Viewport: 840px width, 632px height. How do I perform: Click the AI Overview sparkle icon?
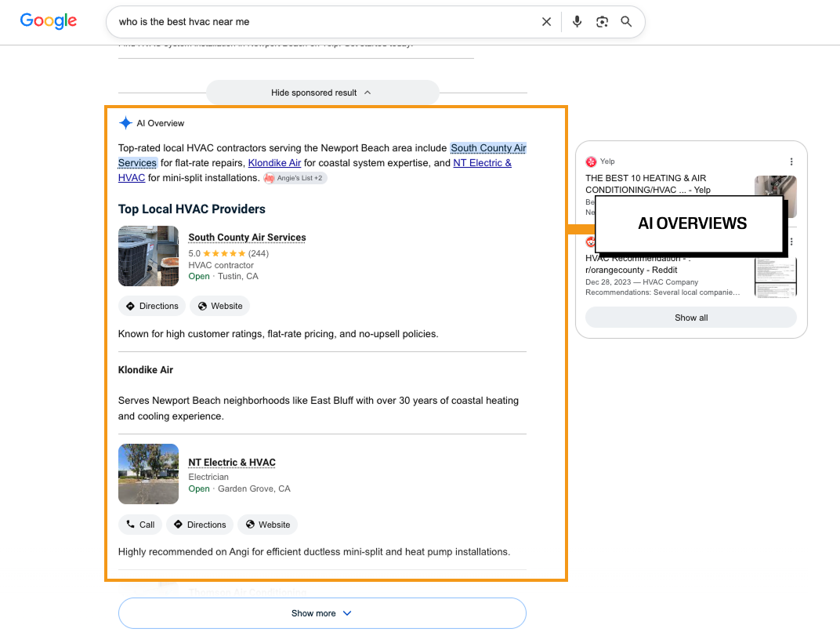(125, 123)
